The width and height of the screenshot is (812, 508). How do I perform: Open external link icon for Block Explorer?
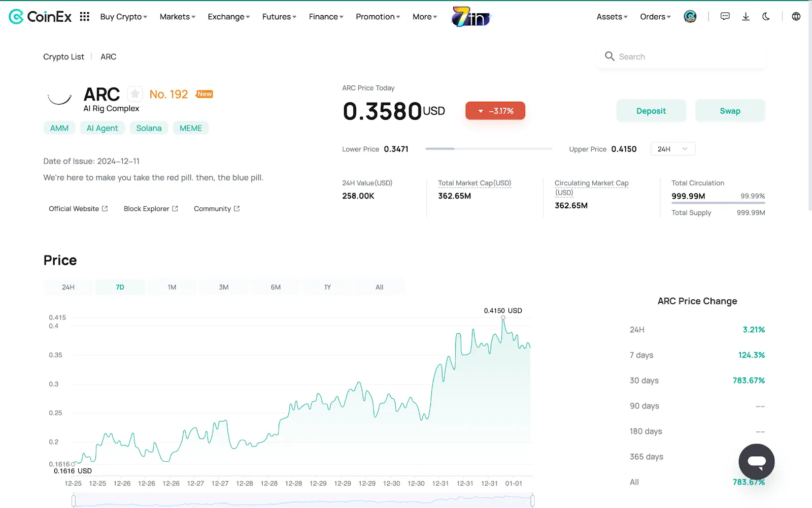(175, 209)
